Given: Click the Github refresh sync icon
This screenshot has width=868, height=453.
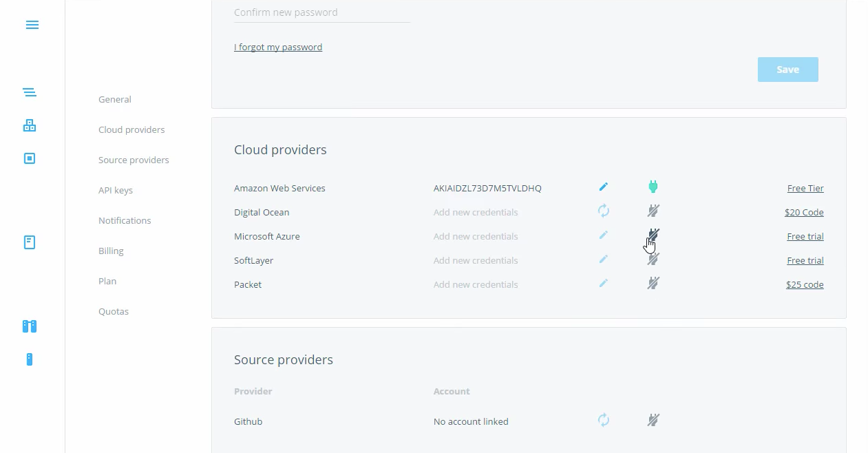Looking at the screenshot, I should 604,420.
